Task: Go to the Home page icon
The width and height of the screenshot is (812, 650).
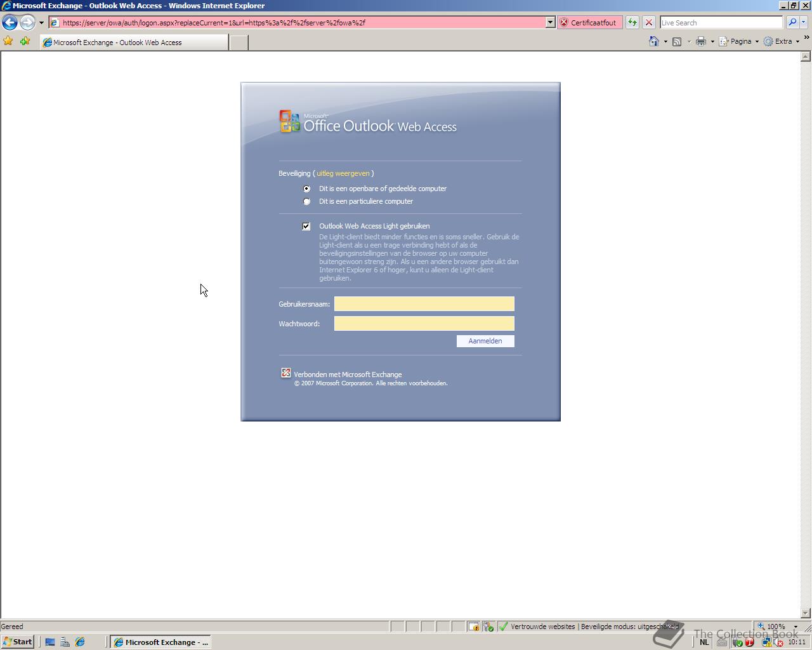Action: pyautogui.click(x=654, y=41)
